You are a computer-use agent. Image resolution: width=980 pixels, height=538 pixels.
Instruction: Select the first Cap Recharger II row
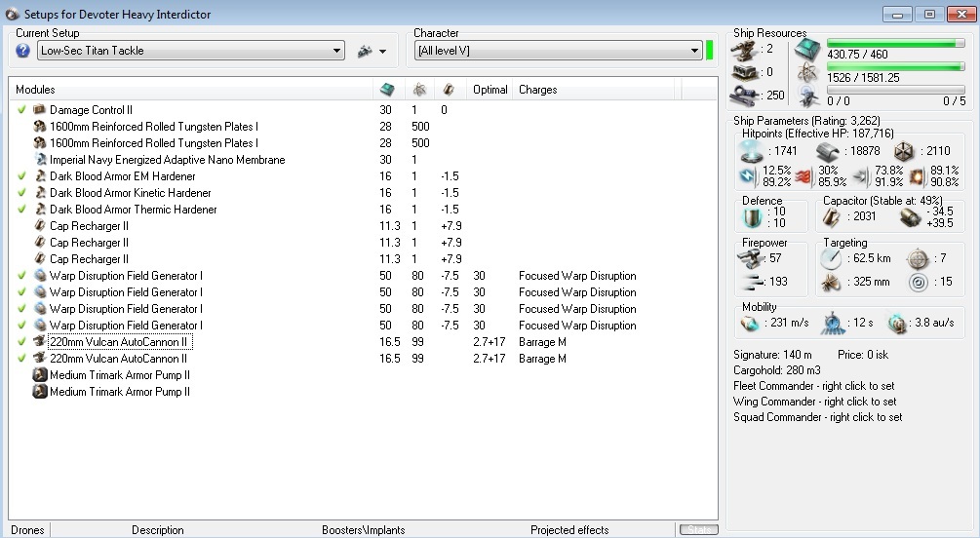tap(363, 226)
